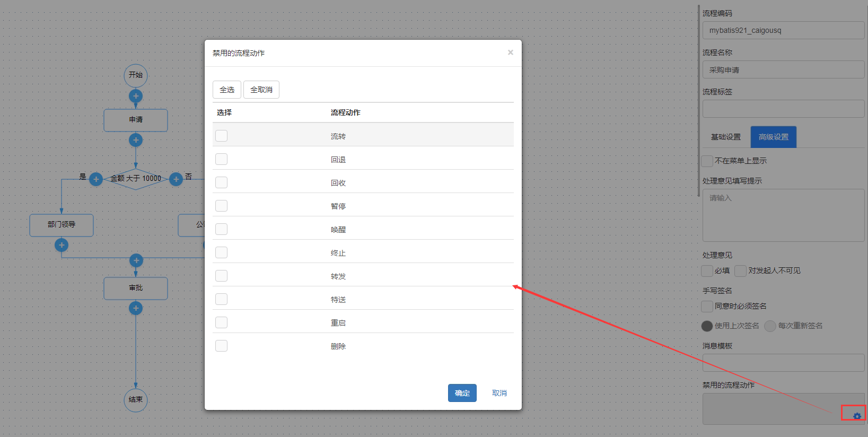Viewport: 868px width, 437px height.
Task: Select the 终止 action checkbox
Action: coord(222,252)
